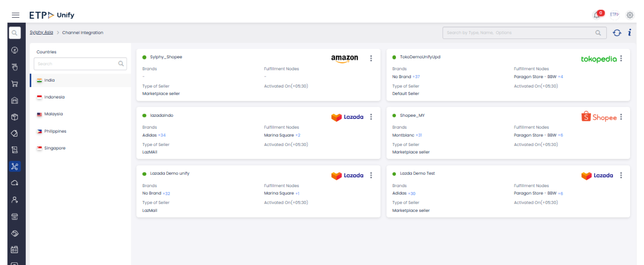Image resolution: width=644 pixels, height=265 pixels.
Task: Click the +4 fulfillment nodes link on TokoDemoUnifyUpd
Action: [x=560, y=77]
